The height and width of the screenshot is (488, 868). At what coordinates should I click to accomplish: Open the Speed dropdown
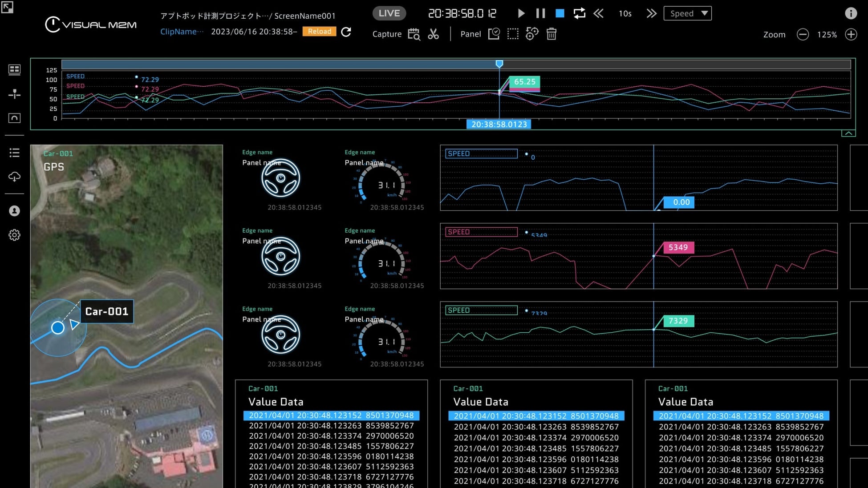coord(687,13)
